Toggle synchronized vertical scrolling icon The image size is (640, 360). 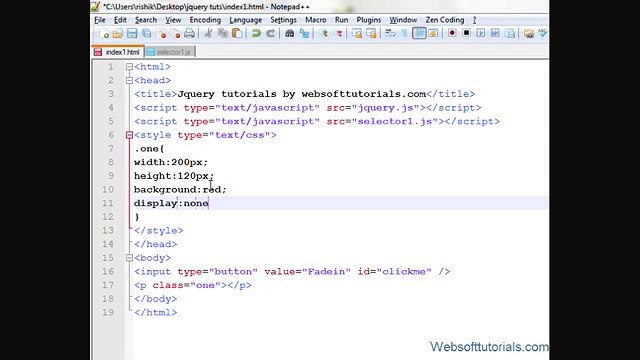[x=357, y=33]
